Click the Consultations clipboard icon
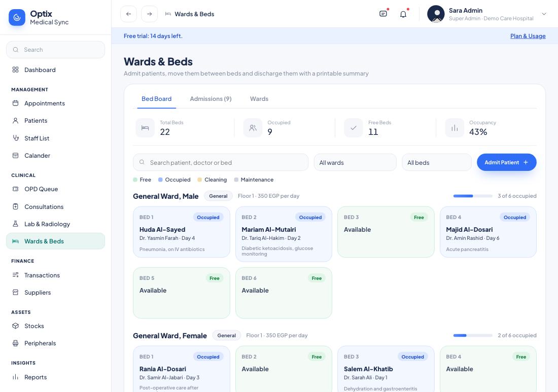 pos(15,207)
